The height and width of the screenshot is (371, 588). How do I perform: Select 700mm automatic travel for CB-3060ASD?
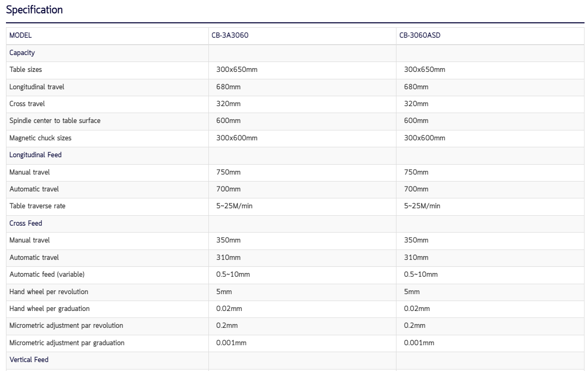click(416, 189)
